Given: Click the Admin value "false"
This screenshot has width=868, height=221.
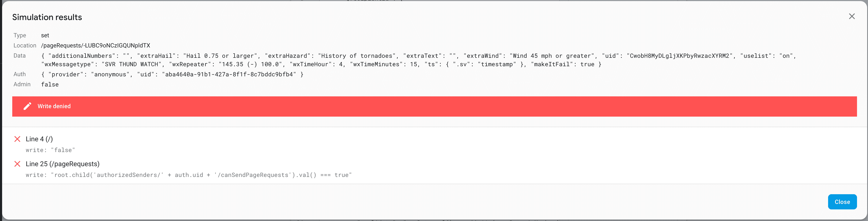Looking at the screenshot, I should point(50,84).
